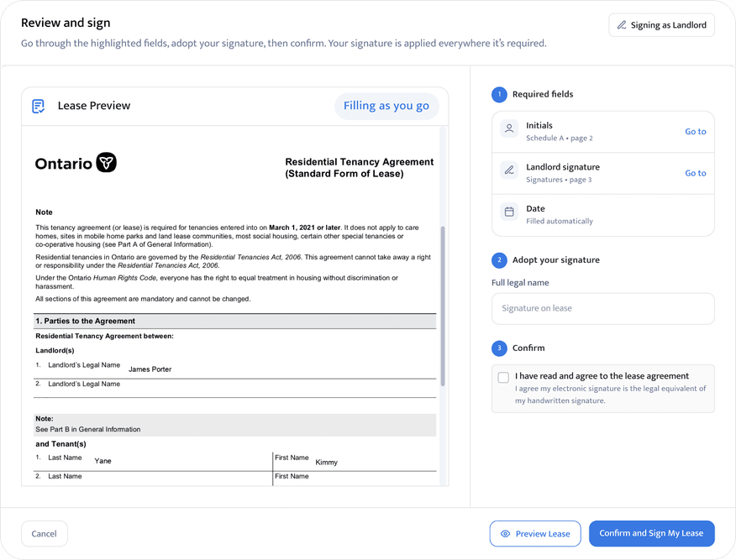
Task: Click "Signatures • page 3" text
Action: [x=559, y=181]
